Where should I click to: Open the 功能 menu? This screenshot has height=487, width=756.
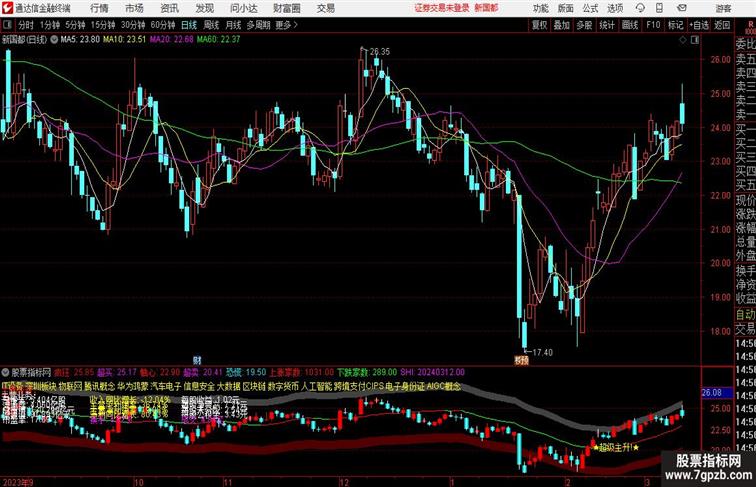pyautogui.click(x=541, y=8)
